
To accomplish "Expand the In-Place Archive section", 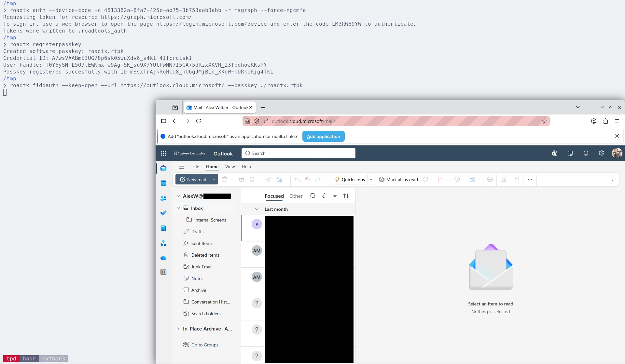I will coord(178,329).
